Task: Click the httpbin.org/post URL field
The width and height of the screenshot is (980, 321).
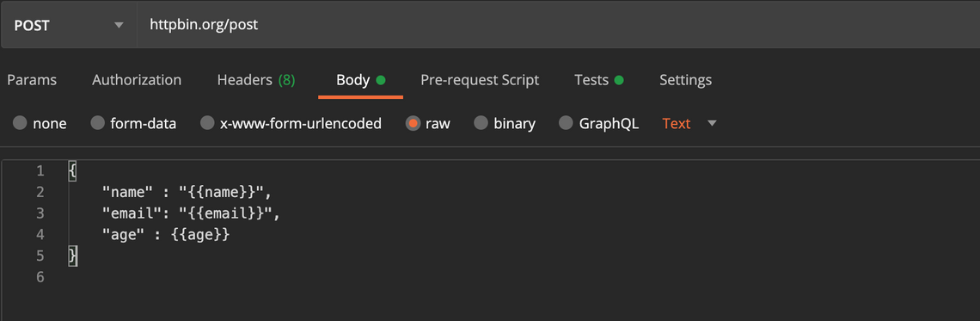Action: pos(558,25)
